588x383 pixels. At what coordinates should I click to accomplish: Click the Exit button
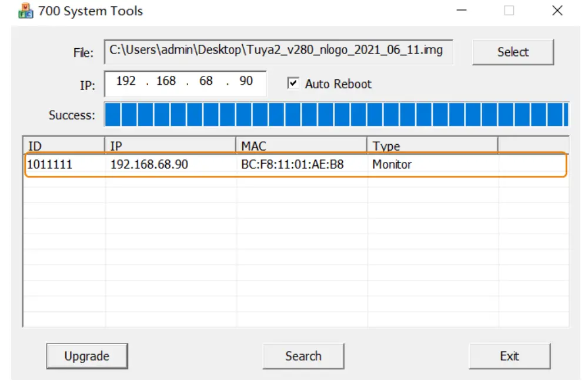click(509, 356)
